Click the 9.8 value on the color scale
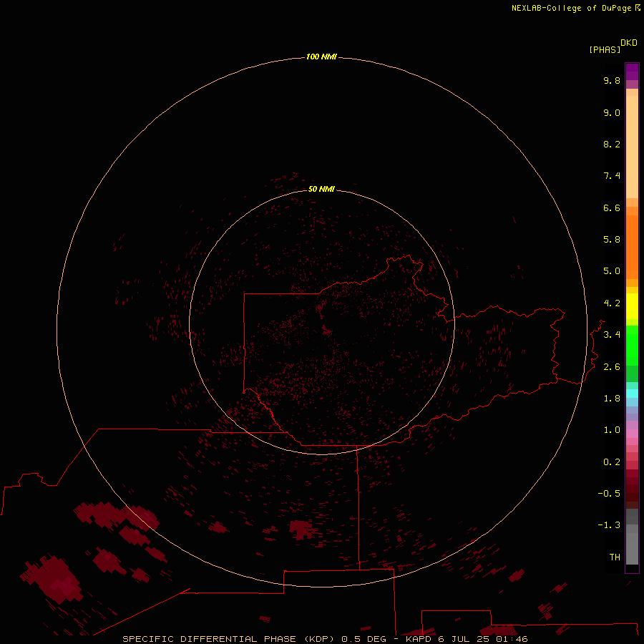This screenshot has width=644, height=644. (x=612, y=81)
